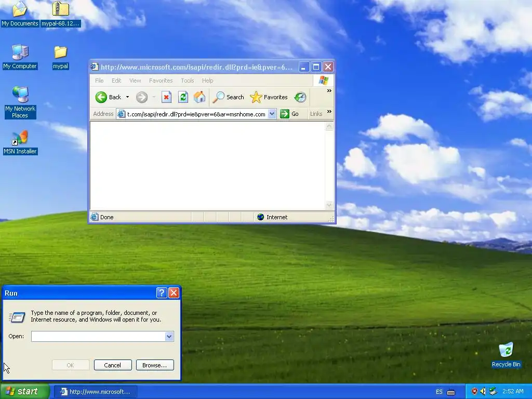This screenshot has width=532, height=399.
Task: Select the My Documents desktop icon
Action: [20, 14]
